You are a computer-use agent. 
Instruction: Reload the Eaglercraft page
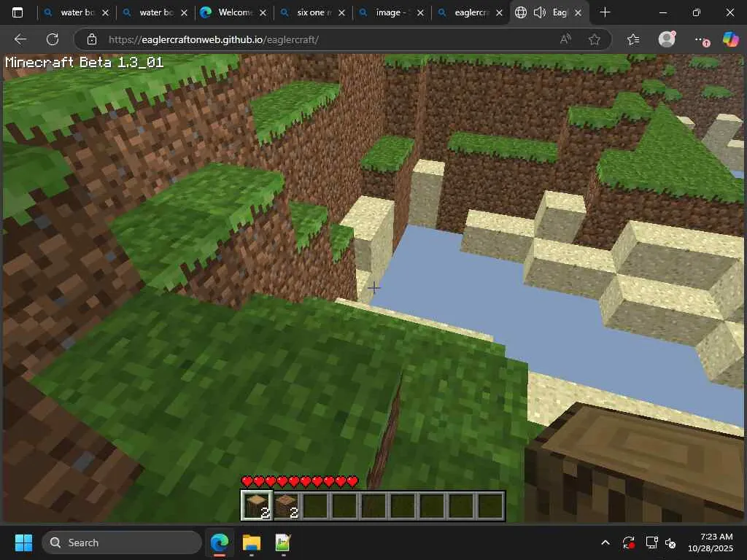tap(53, 39)
